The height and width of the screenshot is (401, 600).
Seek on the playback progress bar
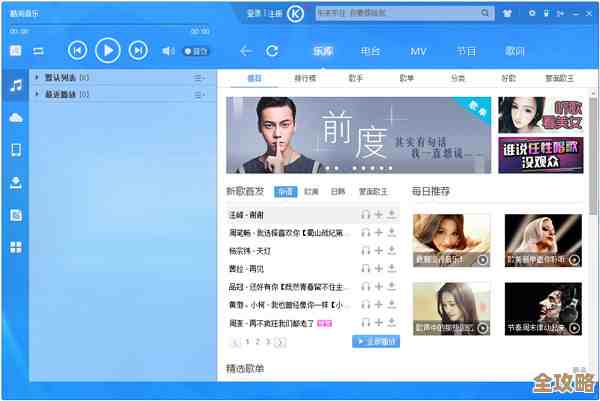[x=109, y=24]
